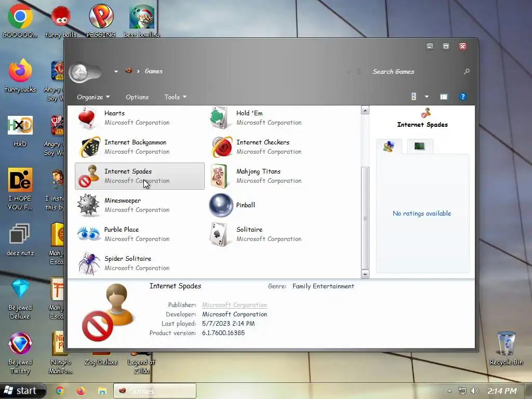This screenshot has width=532, height=399.
Task: Click the Family Entertainment genre text
Action: click(x=323, y=286)
